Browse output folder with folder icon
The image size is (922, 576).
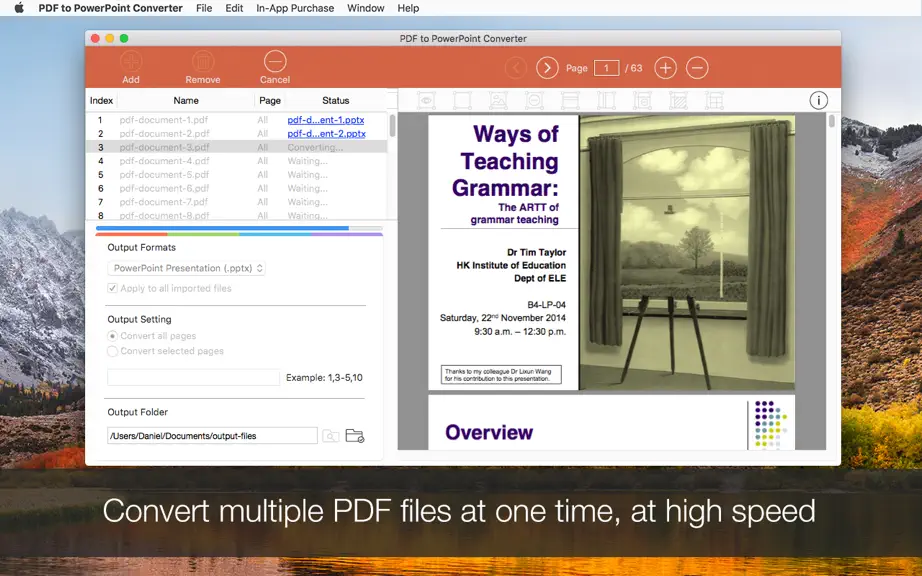(x=355, y=436)
